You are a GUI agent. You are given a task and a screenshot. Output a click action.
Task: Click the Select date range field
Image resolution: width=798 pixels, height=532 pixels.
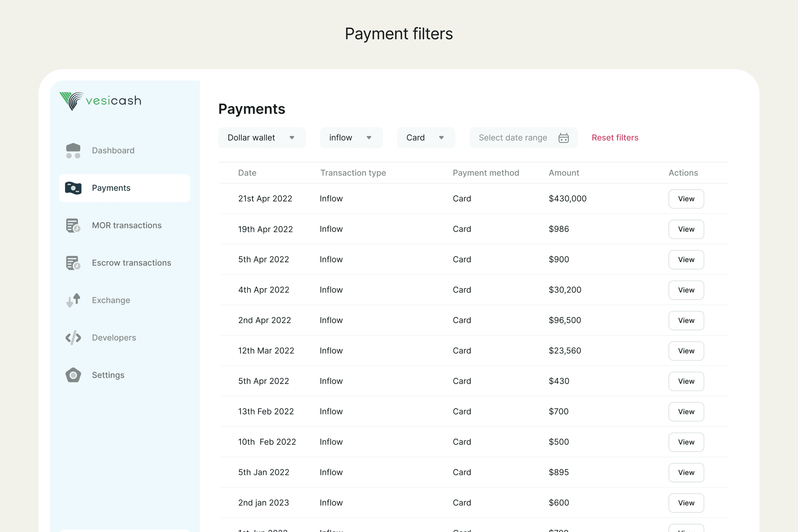click(513, 138)
